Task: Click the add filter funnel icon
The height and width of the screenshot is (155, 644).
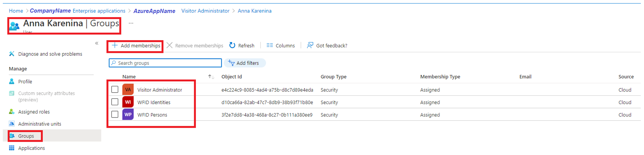Action: point(231,63)
